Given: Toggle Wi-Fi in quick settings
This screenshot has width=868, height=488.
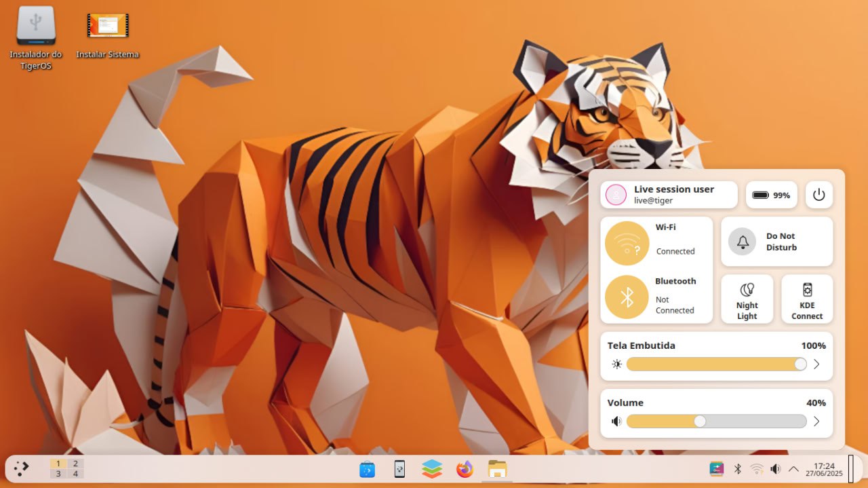Looking at the screenshot, I should [627, 244].
